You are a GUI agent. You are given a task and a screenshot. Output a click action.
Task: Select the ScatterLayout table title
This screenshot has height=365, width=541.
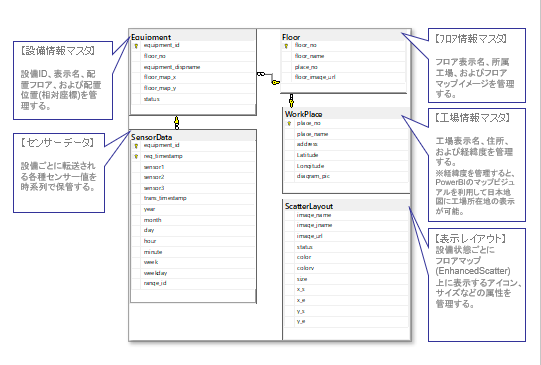[309, 206]
